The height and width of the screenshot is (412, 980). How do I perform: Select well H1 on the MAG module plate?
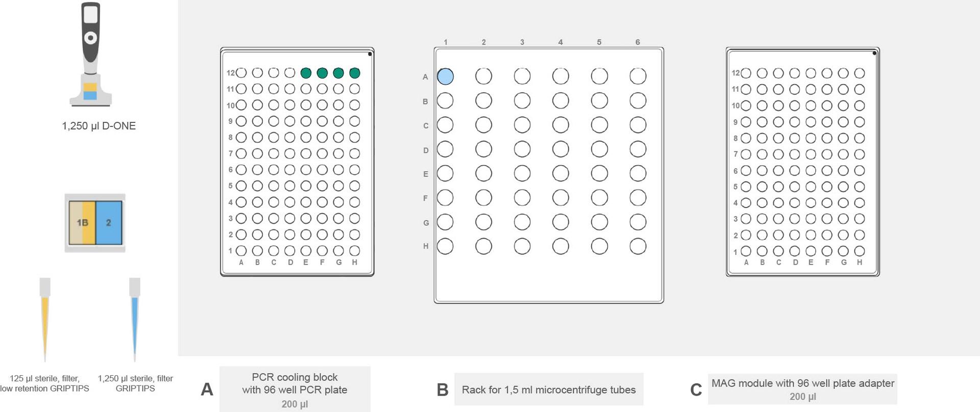(860, 251)
